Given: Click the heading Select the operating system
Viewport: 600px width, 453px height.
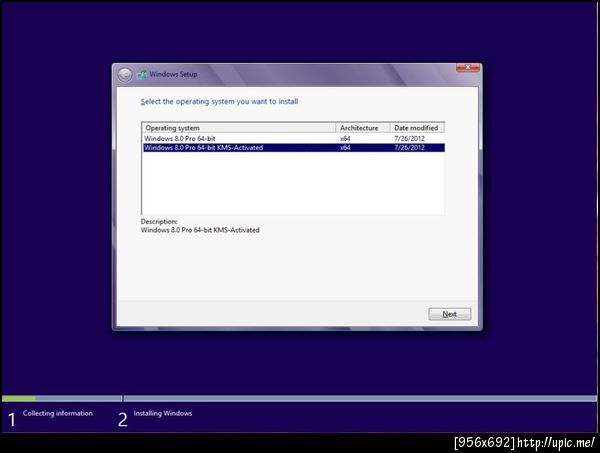Looking at the screenshot, I should coord(219,101).
